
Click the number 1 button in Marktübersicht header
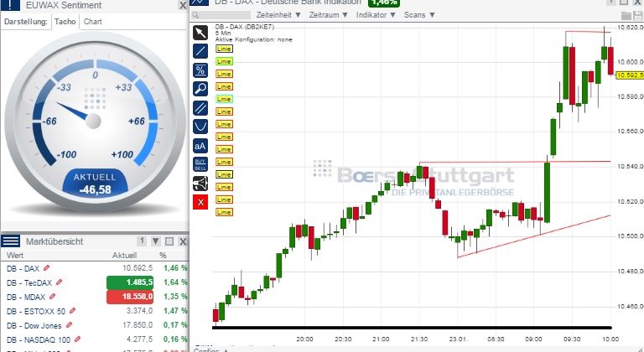tap(141, 241)
